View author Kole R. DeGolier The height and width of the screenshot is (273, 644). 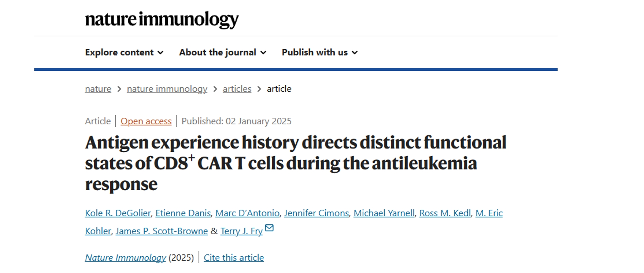118,213
